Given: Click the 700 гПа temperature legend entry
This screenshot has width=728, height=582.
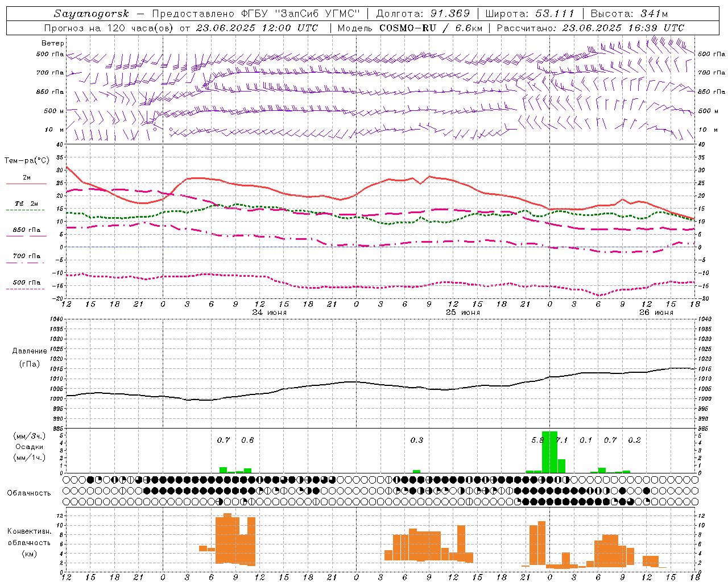Looking at the screenshot, I should pos(27,256).
